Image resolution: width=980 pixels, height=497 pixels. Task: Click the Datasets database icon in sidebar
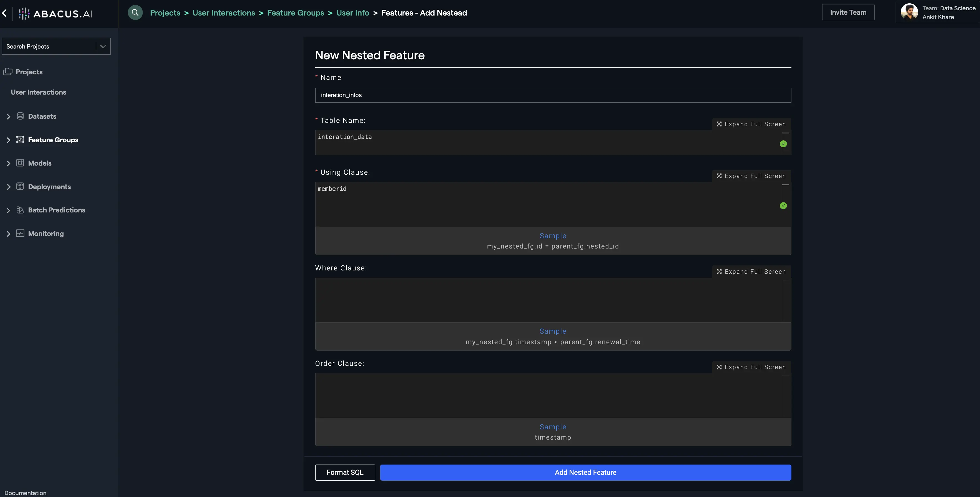[20, 116]
